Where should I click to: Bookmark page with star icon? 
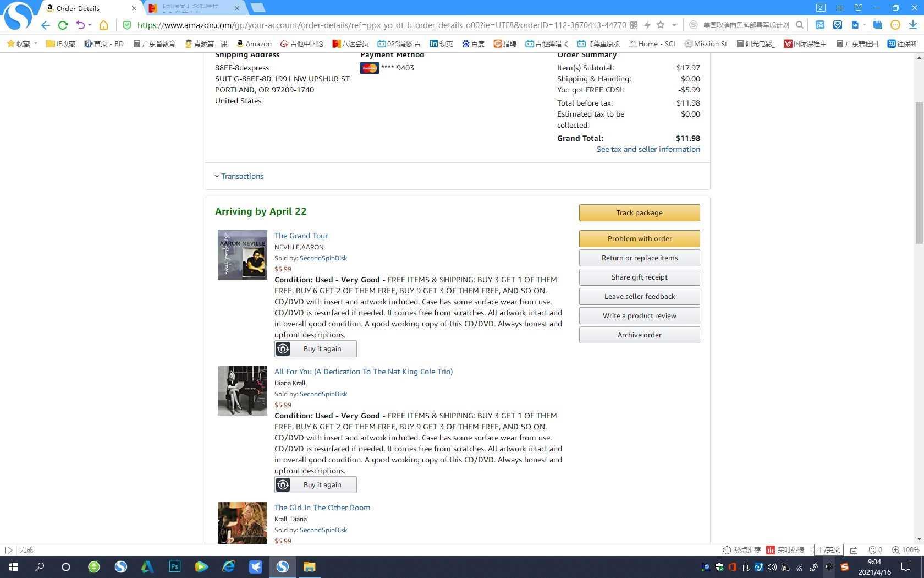click(661, 25)
